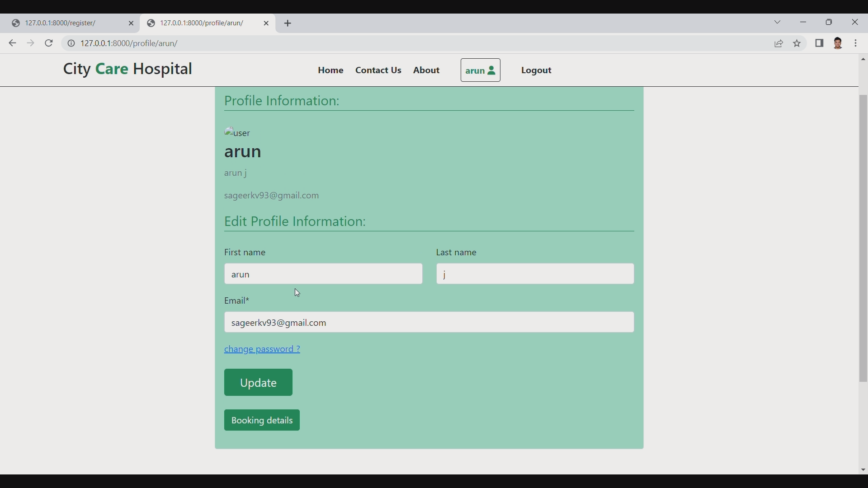Image resolution: width=868 pixels, height=488 pixels.
Task: Bookmark the page via the star icon
Action: click(x=797, y=43)
